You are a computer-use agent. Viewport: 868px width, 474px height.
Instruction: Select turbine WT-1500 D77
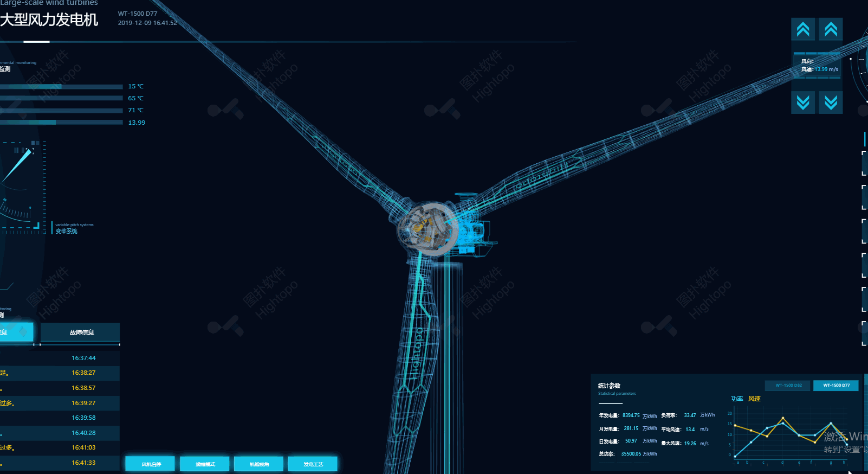point(836,386)
